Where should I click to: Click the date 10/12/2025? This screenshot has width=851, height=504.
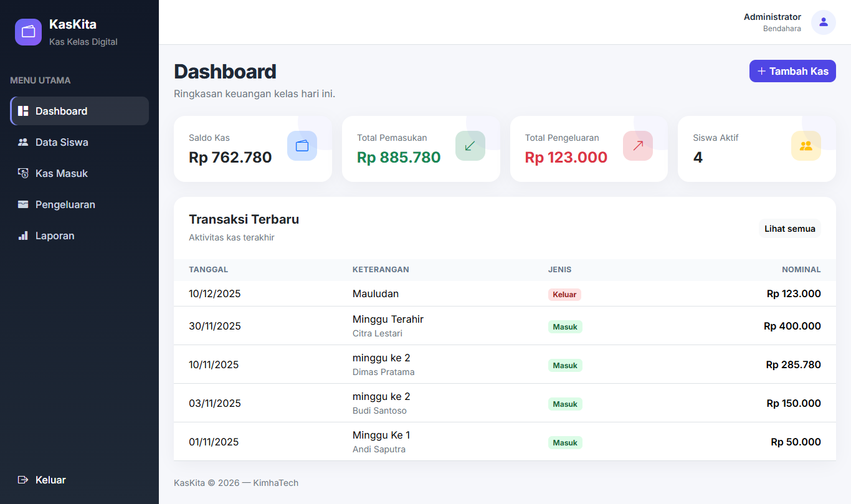(x=215, y=293)
